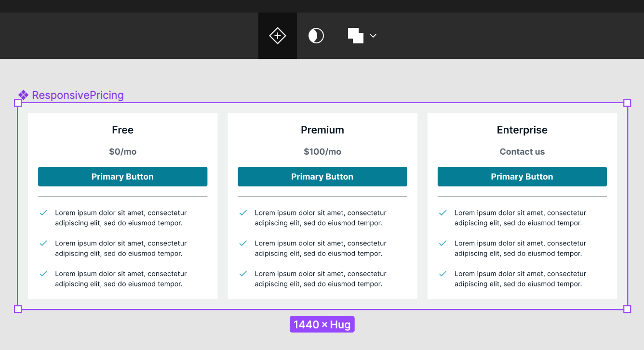
Task: Click the checkmark beside Free card's last feature
Action: click(x=43, y=274)
